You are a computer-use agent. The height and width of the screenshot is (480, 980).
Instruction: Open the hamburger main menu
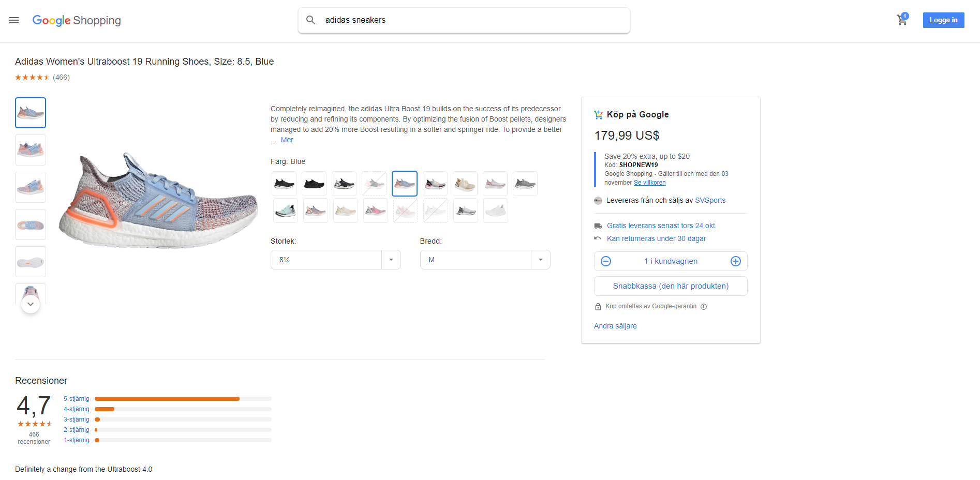pyautogui.click(x=14, y=20)
